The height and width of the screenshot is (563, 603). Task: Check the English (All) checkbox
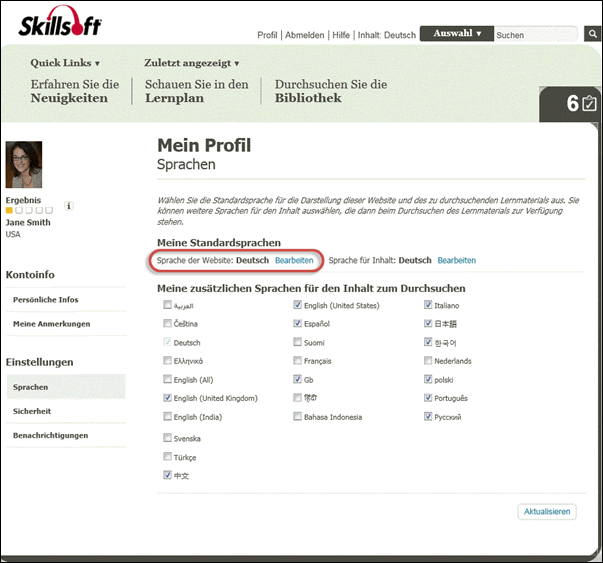[167, 379]
